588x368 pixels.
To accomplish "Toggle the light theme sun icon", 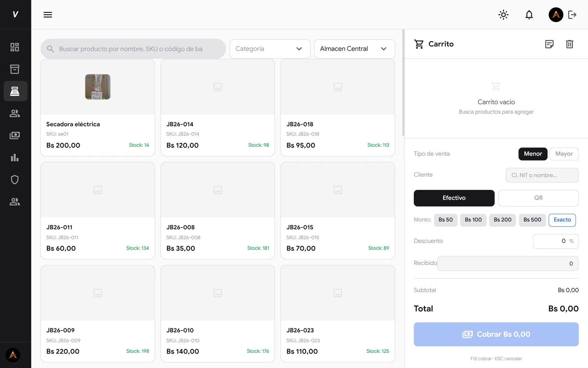I will click(x=503, y=15).
